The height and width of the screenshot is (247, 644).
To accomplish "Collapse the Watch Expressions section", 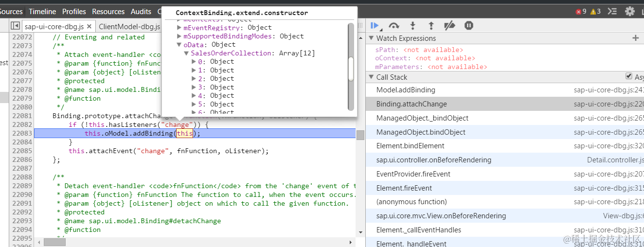I will click(x=371, y=38).
